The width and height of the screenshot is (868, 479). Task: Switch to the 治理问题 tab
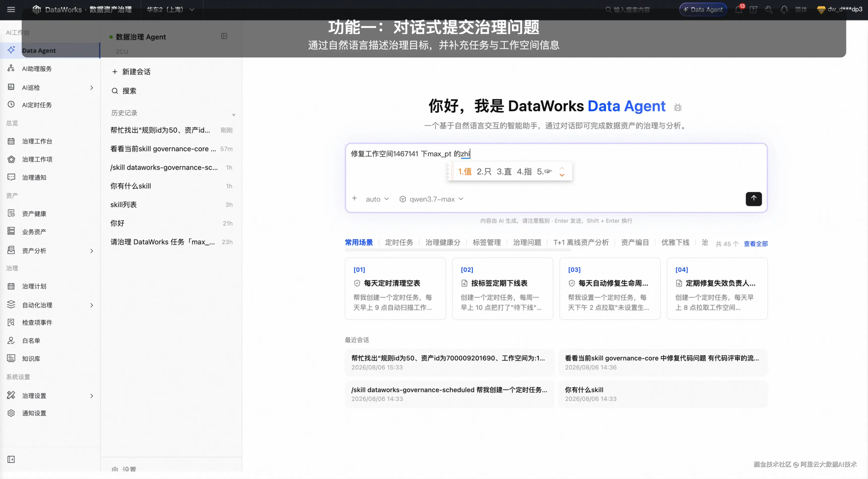pos(527,242)
